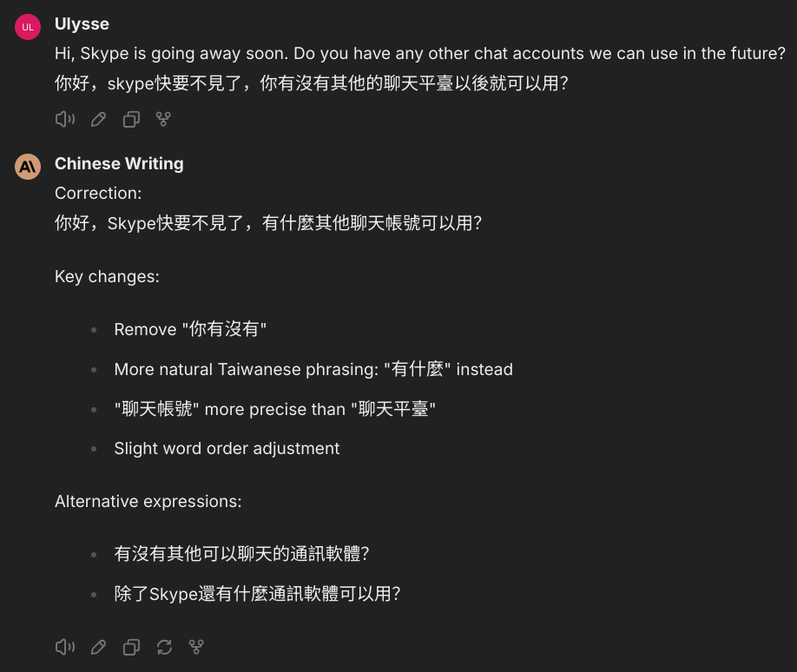Click read-aloud speaker icon under Ulysse's message

(x=64, y=120)
